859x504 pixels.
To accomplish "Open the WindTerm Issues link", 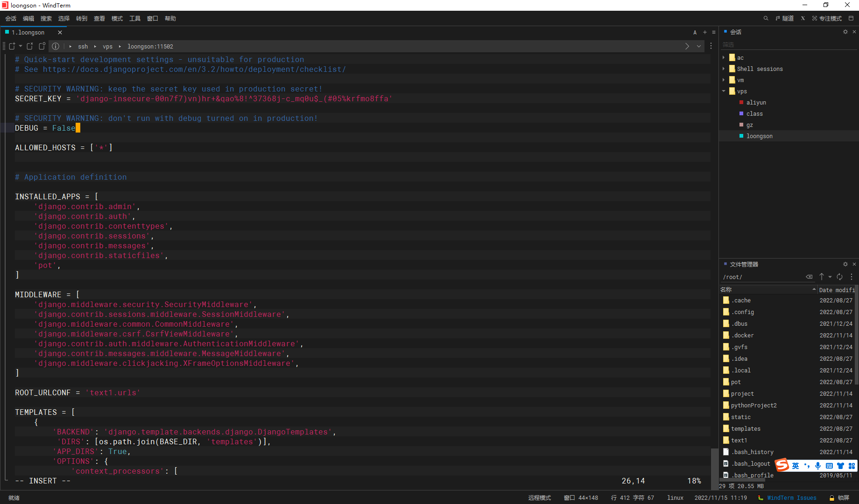I will (x=791, y=498).
